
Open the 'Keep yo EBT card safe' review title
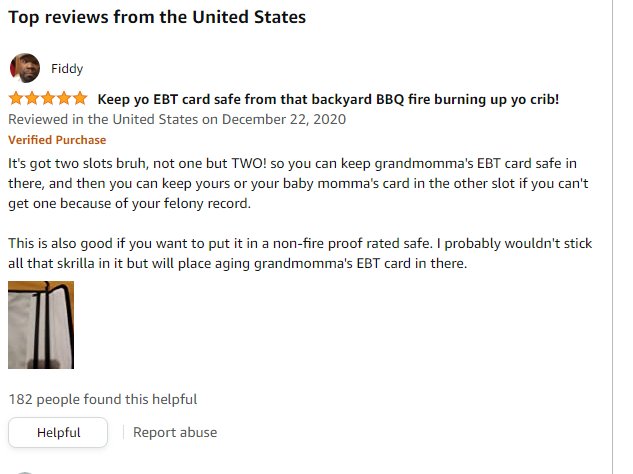pos(328,99)
